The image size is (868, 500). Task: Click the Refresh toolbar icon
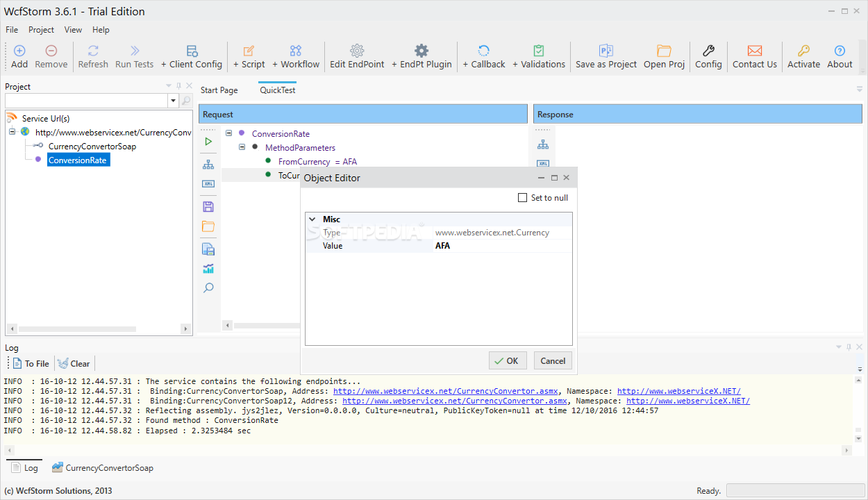[x=93, y=51]
